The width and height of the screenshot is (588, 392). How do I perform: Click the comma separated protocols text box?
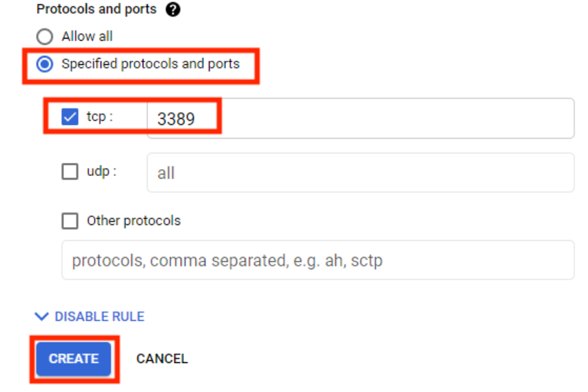(318, 260)
